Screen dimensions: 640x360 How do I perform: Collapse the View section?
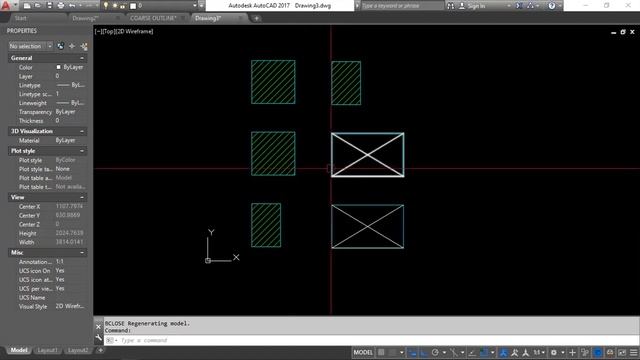(x=82, y=197)
